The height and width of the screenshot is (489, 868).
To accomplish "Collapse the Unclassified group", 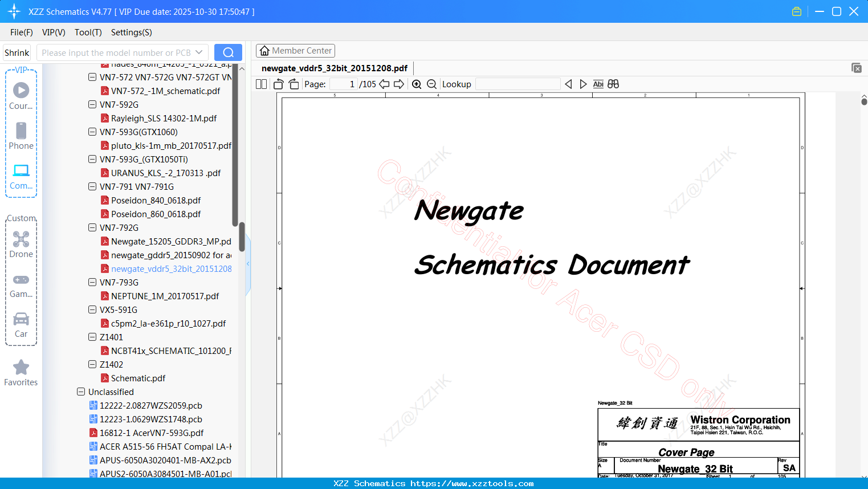I will coord(81,392).
